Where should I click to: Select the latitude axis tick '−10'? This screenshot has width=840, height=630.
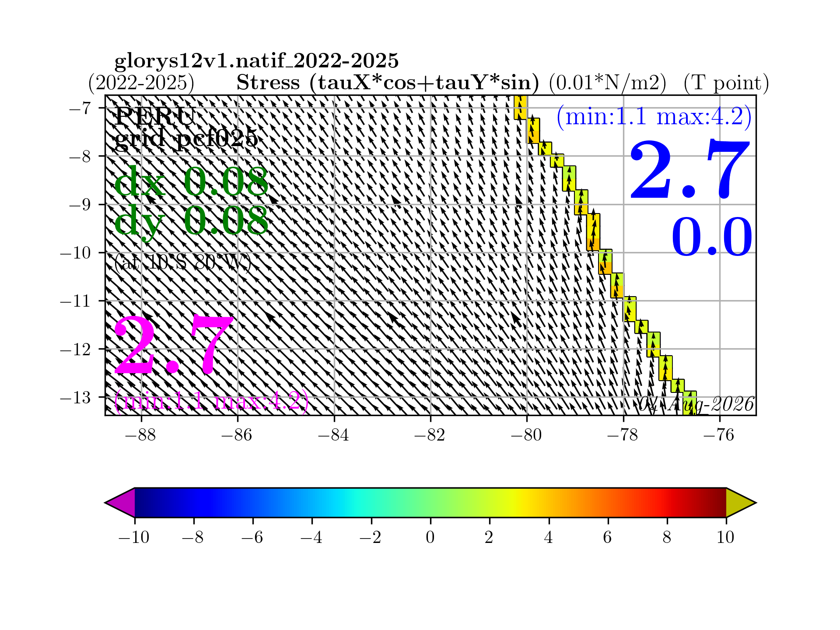click(x=76, y=252)
